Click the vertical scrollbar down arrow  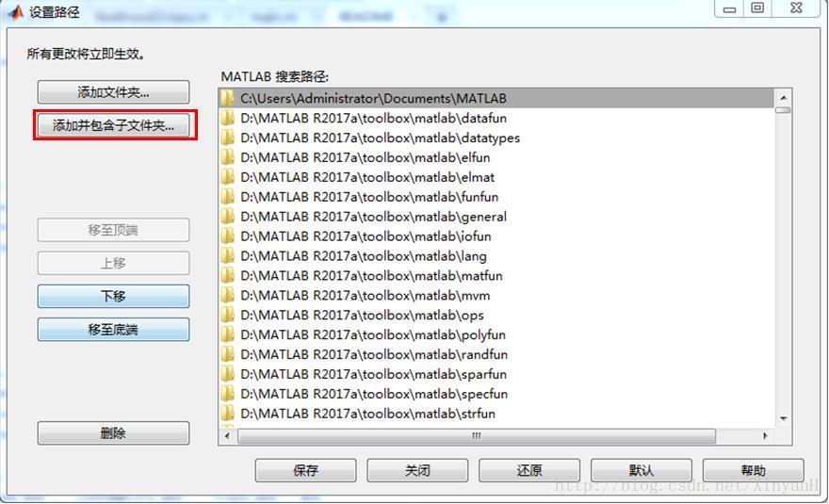[x=784, y=418]
